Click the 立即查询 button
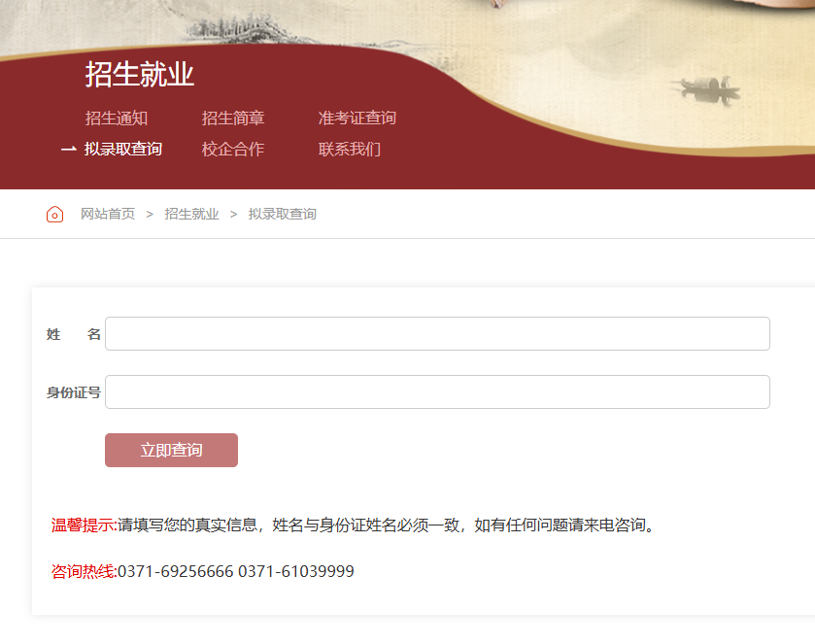 [x=172, y=450]
